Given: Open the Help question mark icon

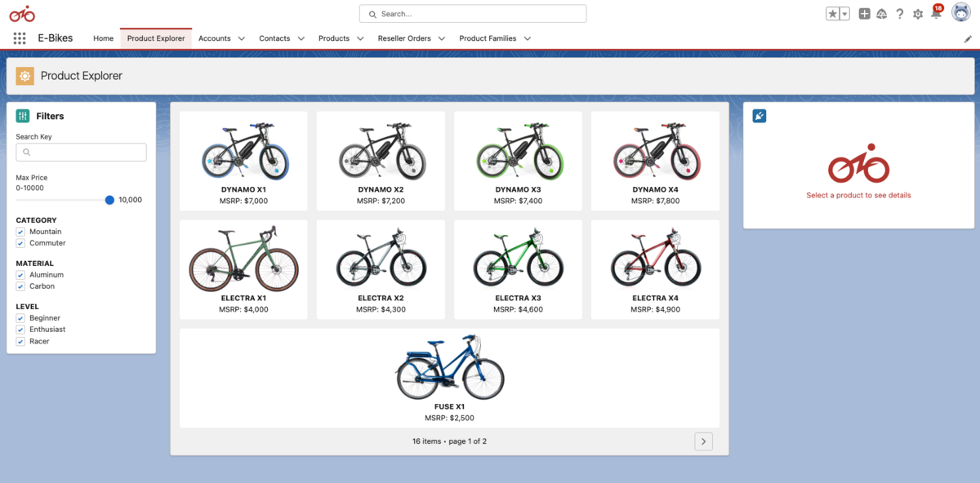Looking at the screenshot, I should click(x=899, y=14).
